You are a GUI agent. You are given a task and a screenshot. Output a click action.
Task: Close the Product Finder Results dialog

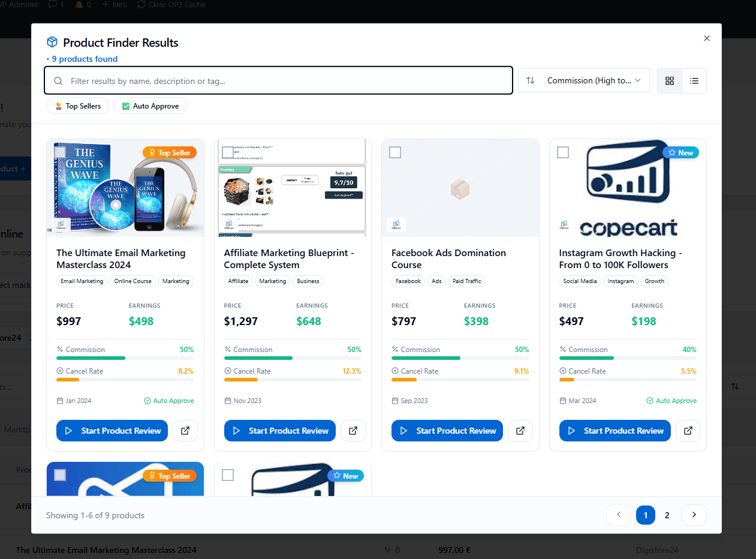pos(707,38)
